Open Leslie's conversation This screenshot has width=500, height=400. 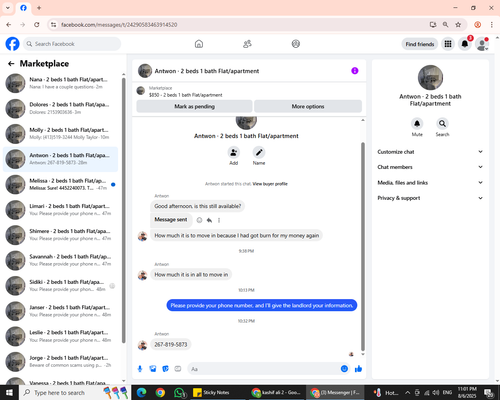coord(60,336)
